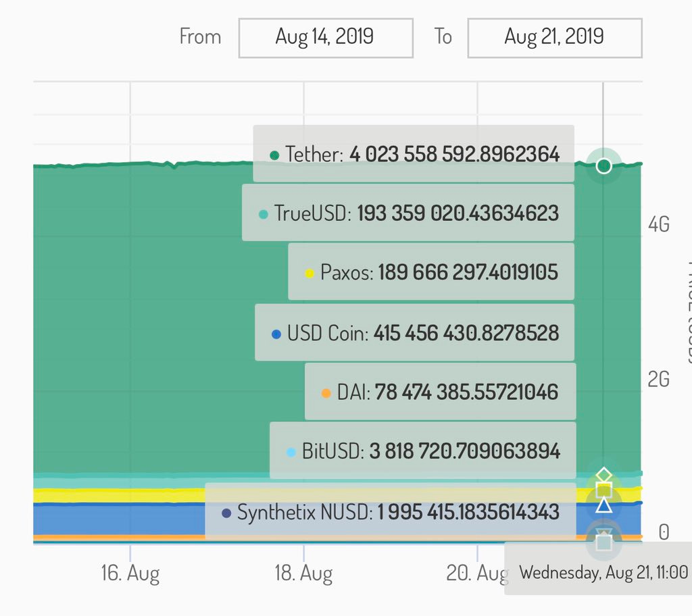Screen dimensions: 692x616
Task: Click the 0 y-axis label
Action: [664, 532]
